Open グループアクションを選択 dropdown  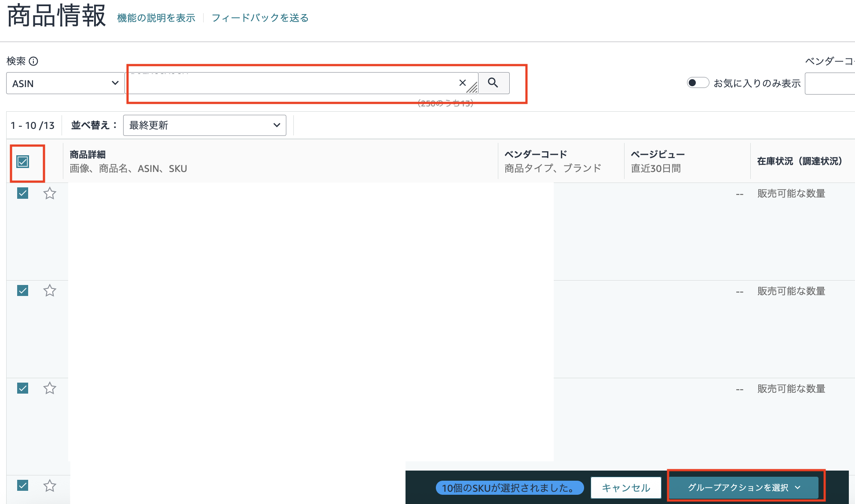(x=744, y=487)
